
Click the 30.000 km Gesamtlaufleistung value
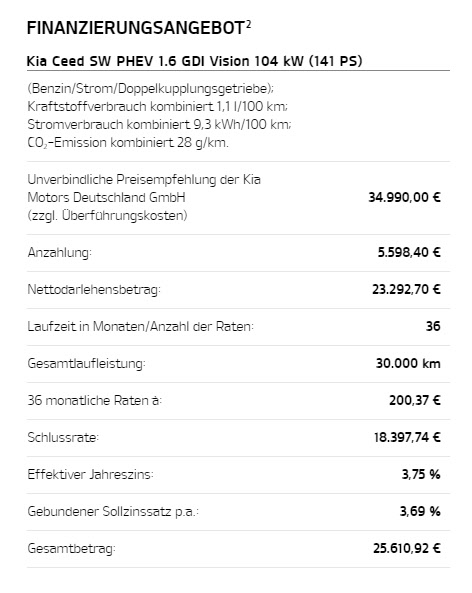[408, 363]
